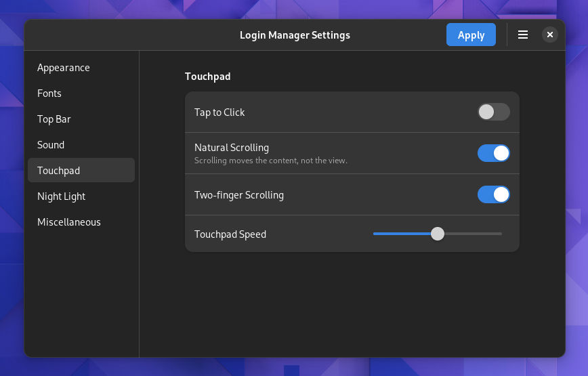Click the Touchpad Speed slider knob
The height and width of the screenshot is (376, 588).
click(438, 234)
